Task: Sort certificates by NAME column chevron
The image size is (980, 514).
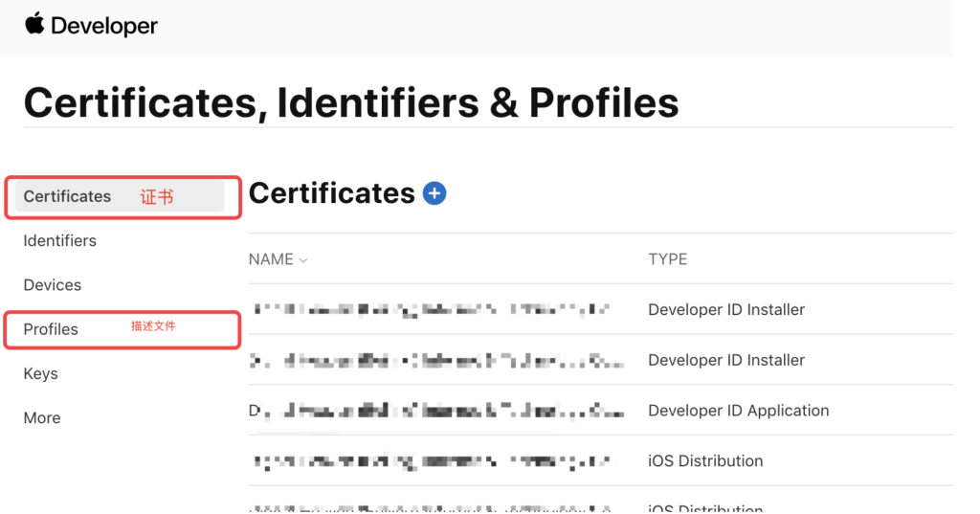Action: coord(303,260)
